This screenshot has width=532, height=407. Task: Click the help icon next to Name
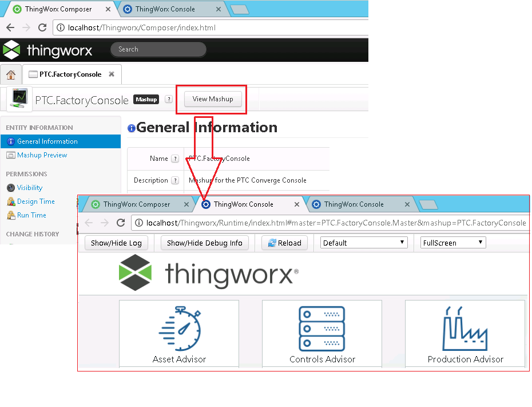pyautogui.click(x=175, y=159)
